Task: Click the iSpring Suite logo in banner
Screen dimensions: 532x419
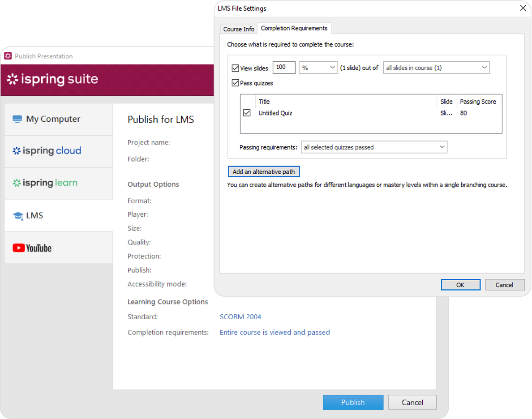Action: click(x=52, y=79)
